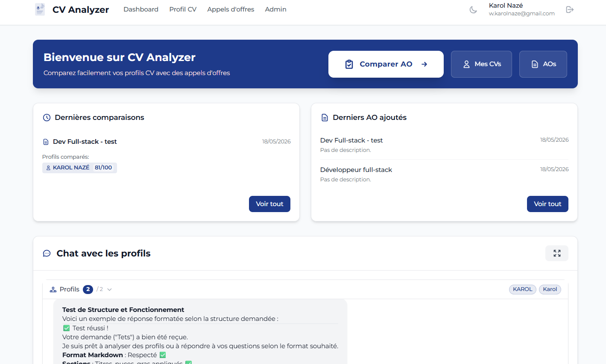Click clipboard icon in Comparer AO button
This screenshot has height=364, width=606.
(349, 64)
